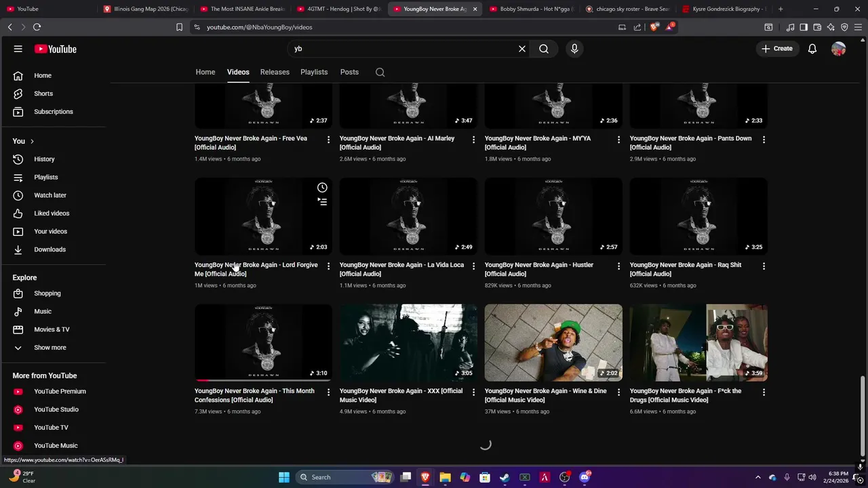This screenshot has height=488, width=868.
Task: Clear the search box text
Action: (522, 49)
